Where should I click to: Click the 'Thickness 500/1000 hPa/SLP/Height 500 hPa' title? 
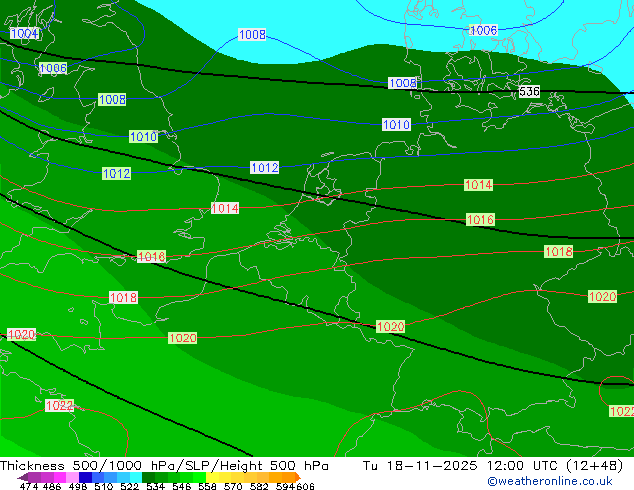click(x=164, y=466)
